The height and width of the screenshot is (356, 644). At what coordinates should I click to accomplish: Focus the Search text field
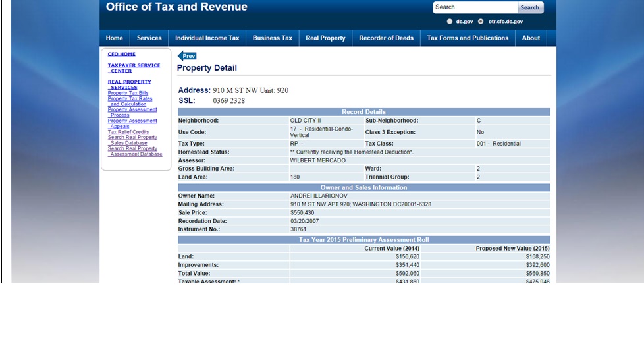[474, 7]
